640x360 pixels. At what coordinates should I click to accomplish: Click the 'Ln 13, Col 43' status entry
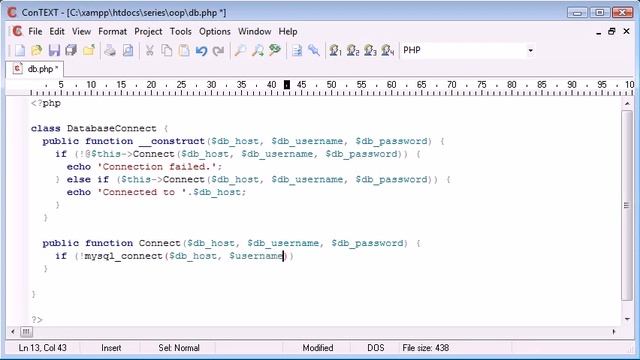point(42,348)
